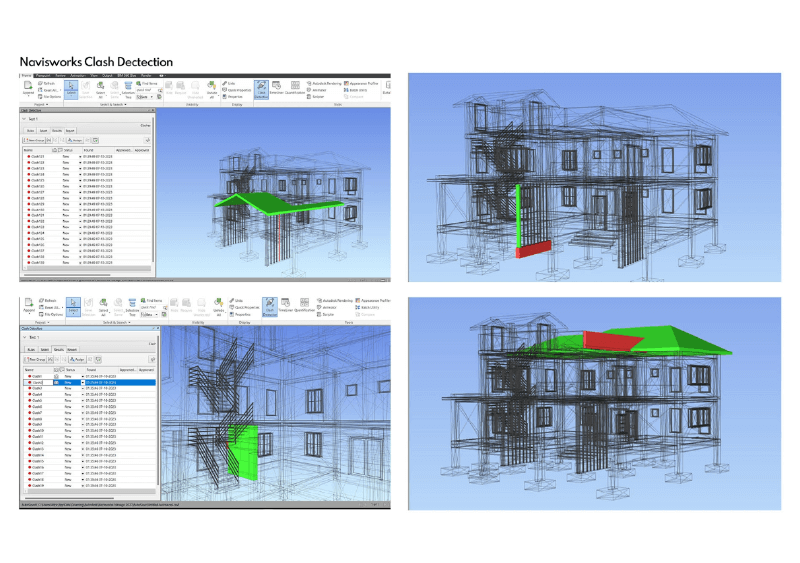Click Refresh in lower Navisworks ribbon

coord(47,301)
